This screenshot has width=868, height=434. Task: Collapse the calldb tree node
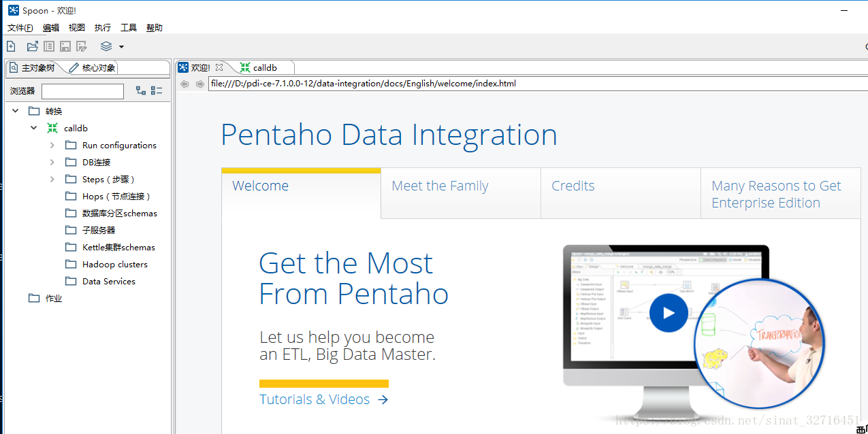click(x=34, y=127)
